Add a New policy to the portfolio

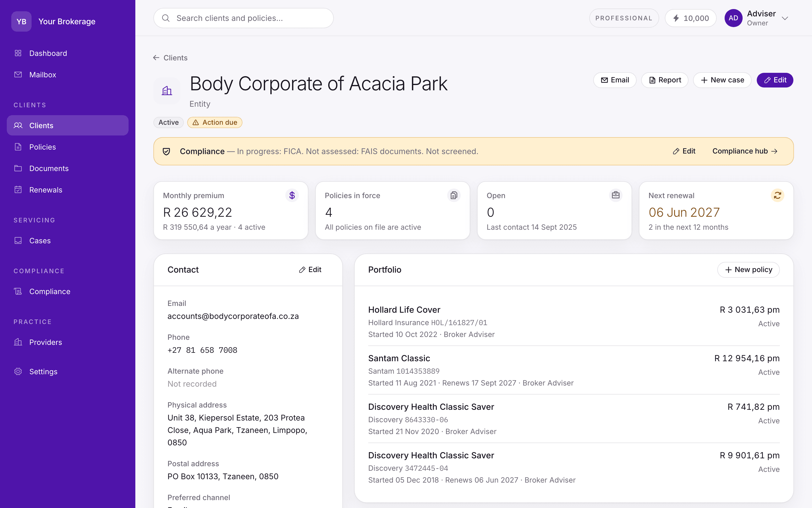pyautogui.click(x=748, y=270)
